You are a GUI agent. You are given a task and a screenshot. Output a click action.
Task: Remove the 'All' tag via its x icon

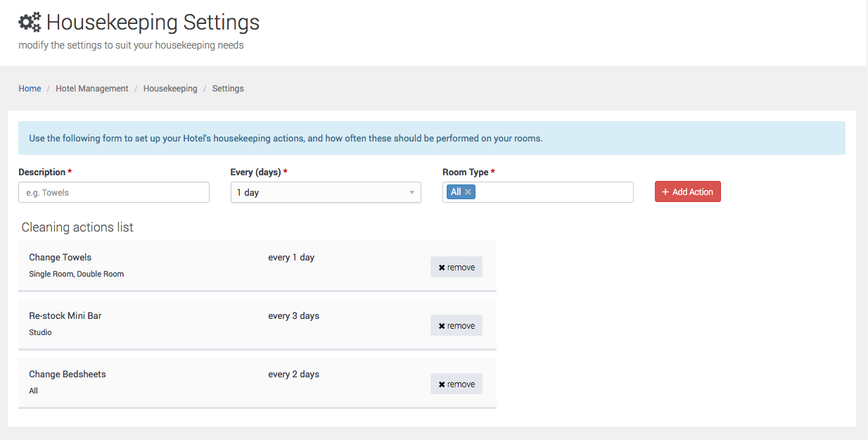click(x=468, y=192)
